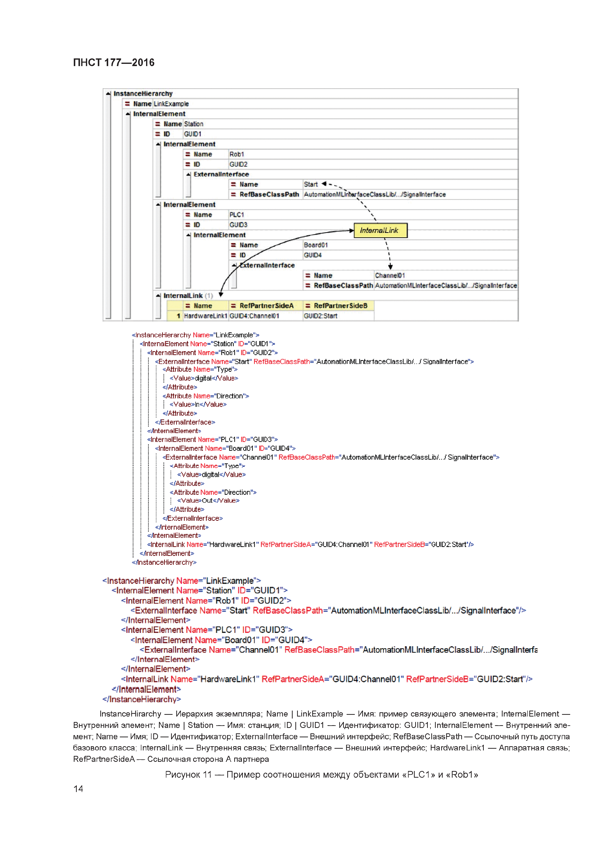614x868 pixels.
Task: Select the GUID3 value cell
Action: 373,225
